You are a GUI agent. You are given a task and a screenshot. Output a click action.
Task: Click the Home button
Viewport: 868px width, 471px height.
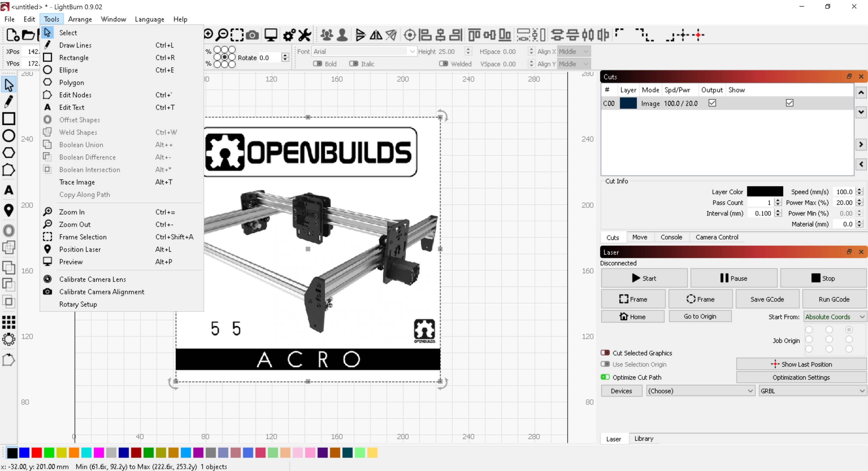(x=632, y=317)
